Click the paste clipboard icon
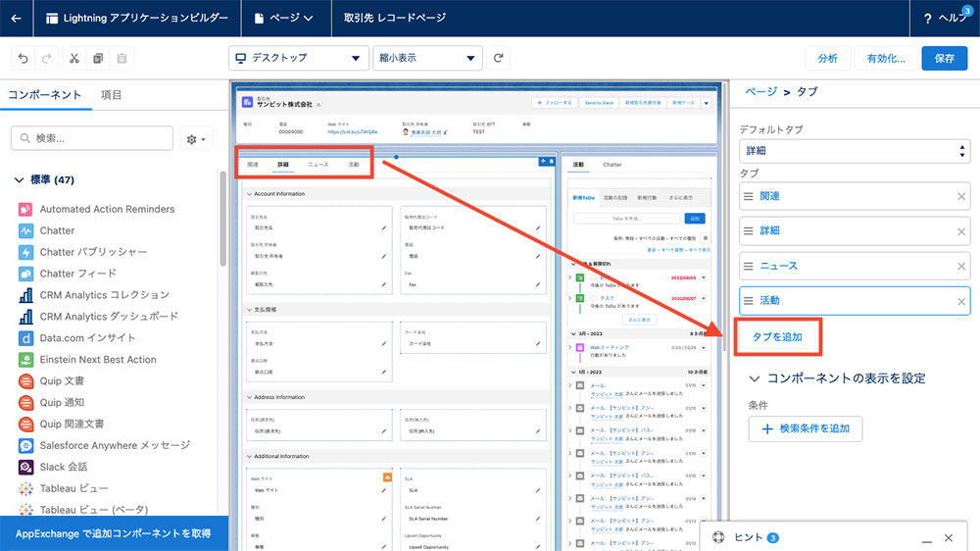 [122, 58]
